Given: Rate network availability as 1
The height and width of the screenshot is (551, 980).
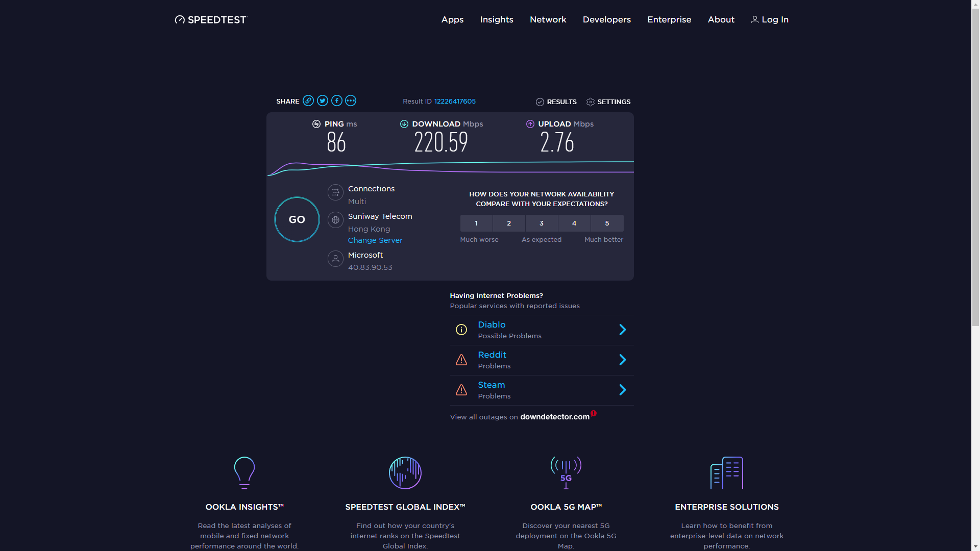Looking at the screenshot, I should 476,223.
